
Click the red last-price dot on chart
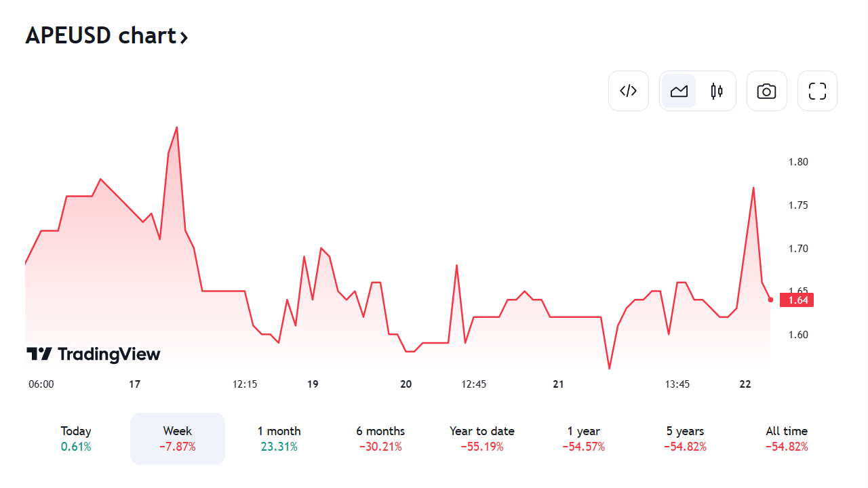[770, 300]
